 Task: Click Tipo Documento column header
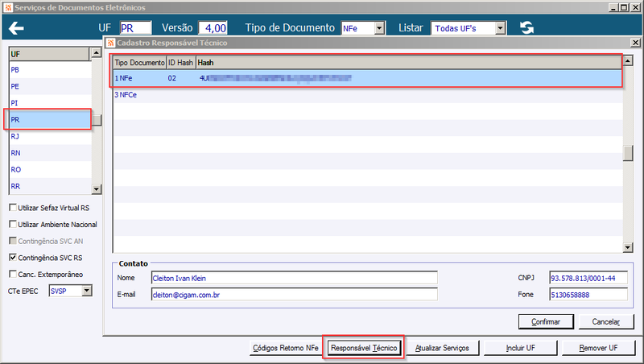tap(139, 63)
